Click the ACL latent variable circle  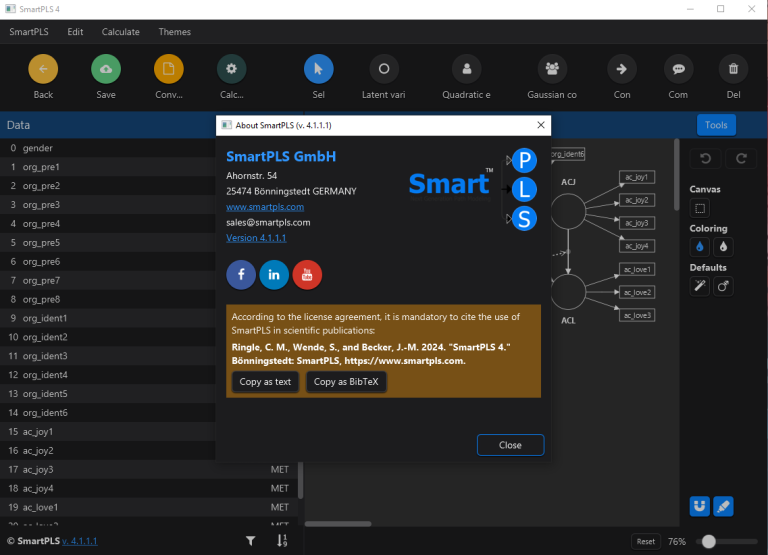click(x=568, y=292)
